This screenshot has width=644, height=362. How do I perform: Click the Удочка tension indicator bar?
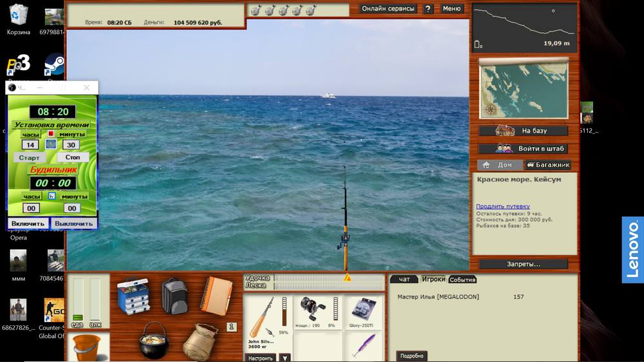[328, 278]
